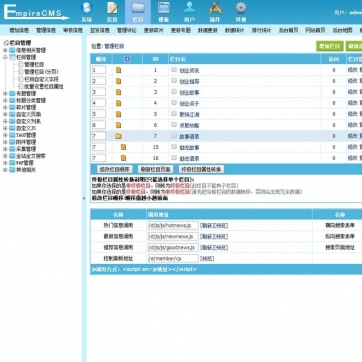Screen dimensions: 362x362
Task: Open the 信息 section icon in top navigation
Action: [x=112, y=8]
